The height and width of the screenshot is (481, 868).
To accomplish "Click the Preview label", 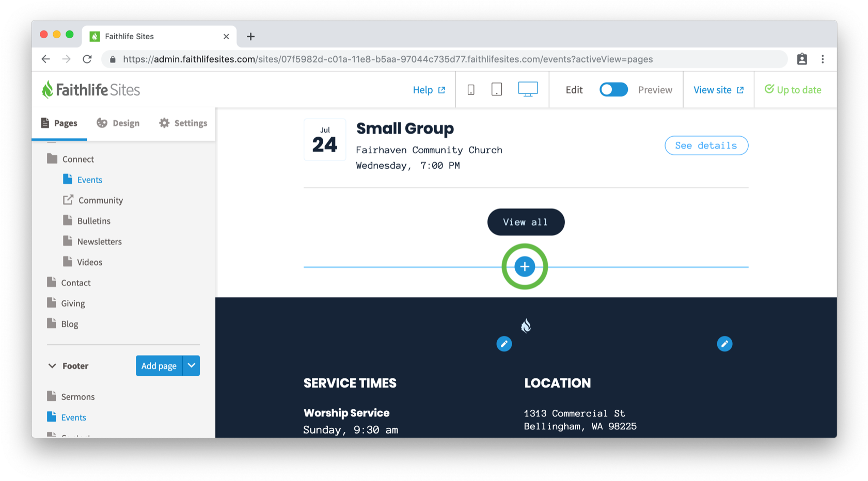I will 655,90.
